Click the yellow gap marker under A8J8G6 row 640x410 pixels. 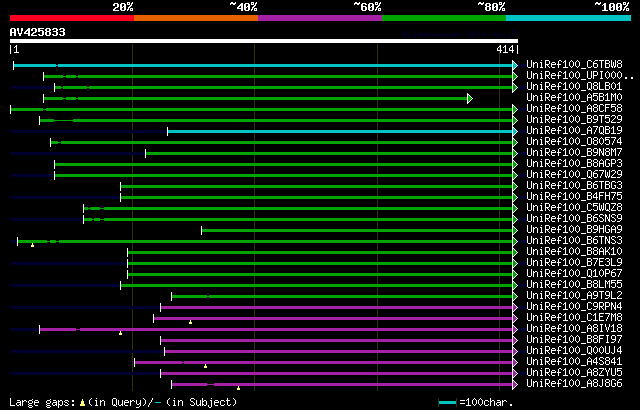(x=239, y=388)
